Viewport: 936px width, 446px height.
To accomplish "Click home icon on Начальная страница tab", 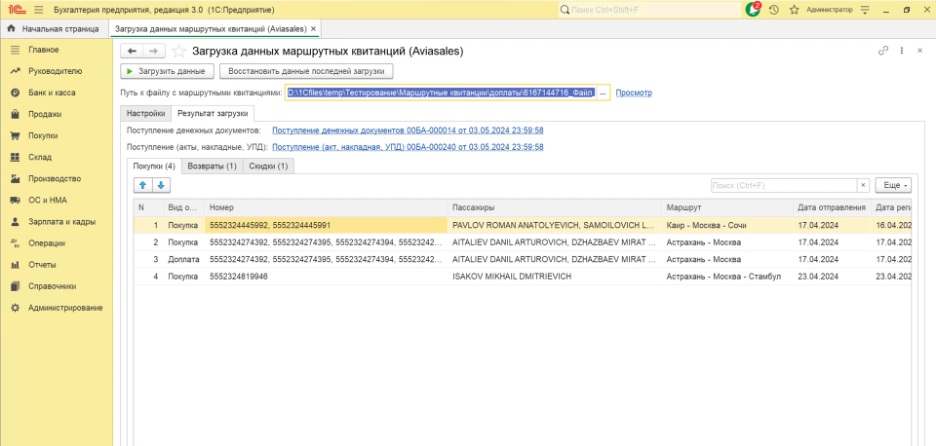I will (x=11, y=28).
